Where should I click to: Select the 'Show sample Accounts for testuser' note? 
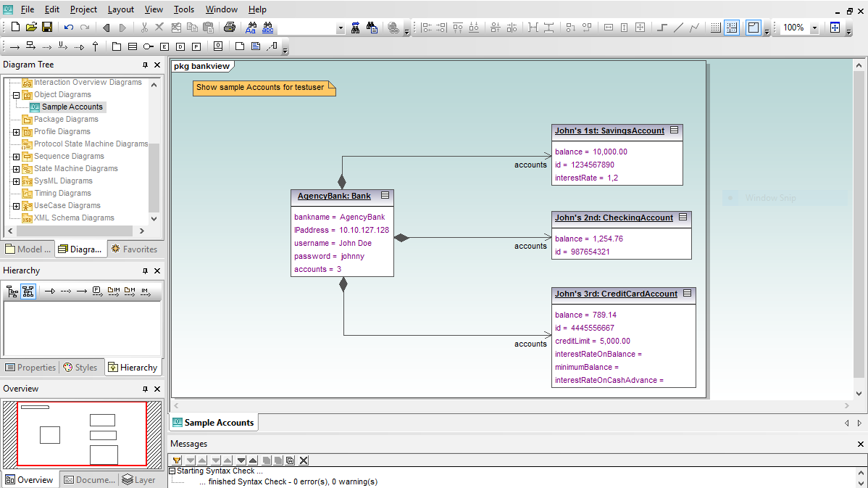(x=264, y=88)
